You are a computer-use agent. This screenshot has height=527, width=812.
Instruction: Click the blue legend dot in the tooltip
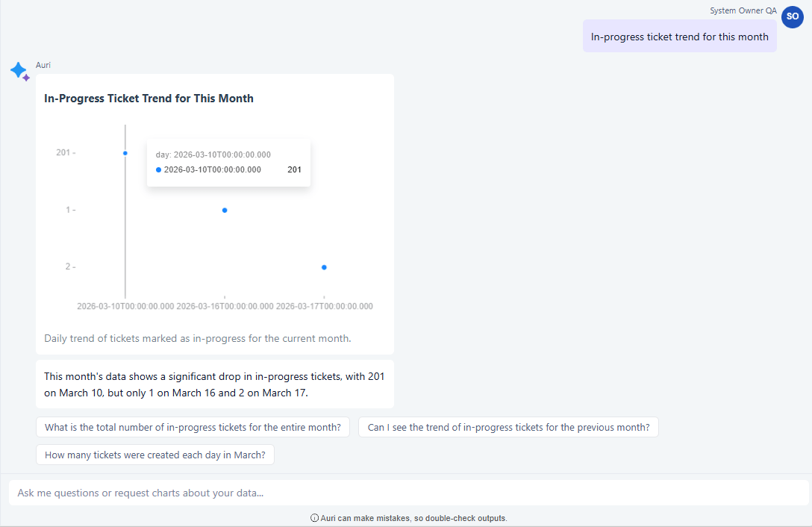coord(158,169)
